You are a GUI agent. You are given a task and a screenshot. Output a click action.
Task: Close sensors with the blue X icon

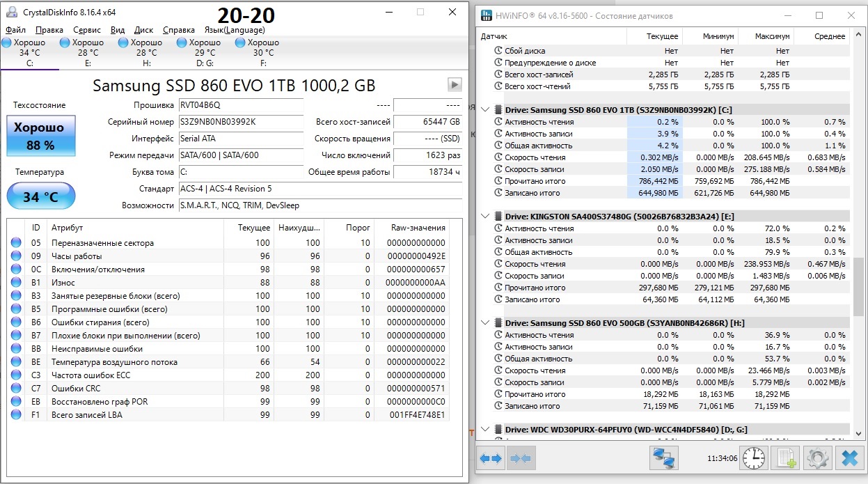(849, 458)
